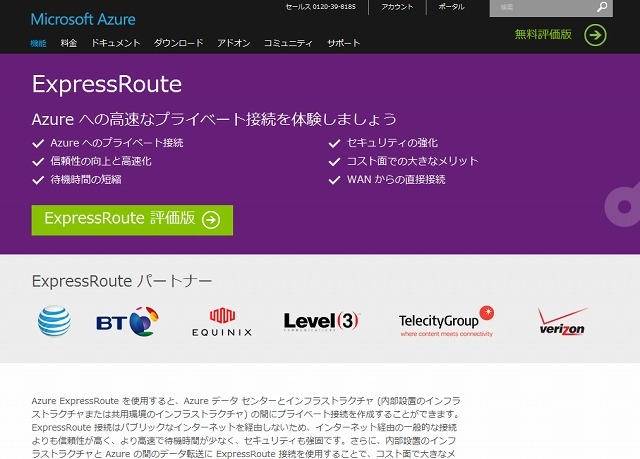
Task: Click the sales phone number 0120-39-8185
Action: click(x=334, y=7)
